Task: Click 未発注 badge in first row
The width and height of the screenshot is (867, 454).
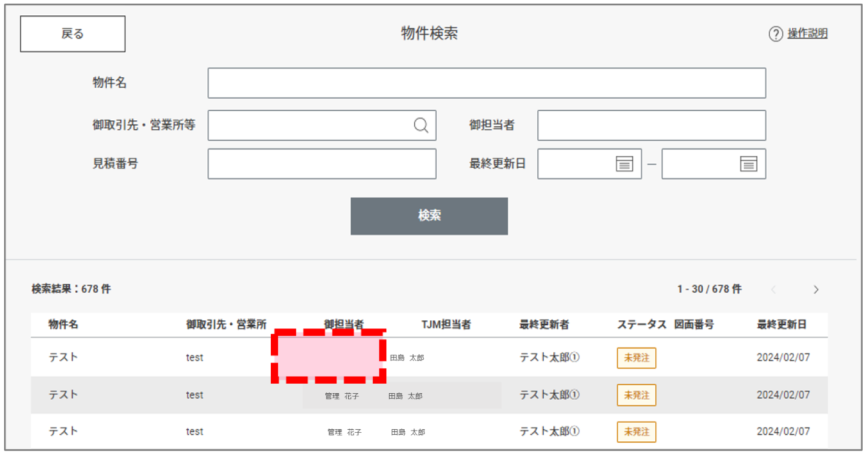Action: (x=636, y=358)
